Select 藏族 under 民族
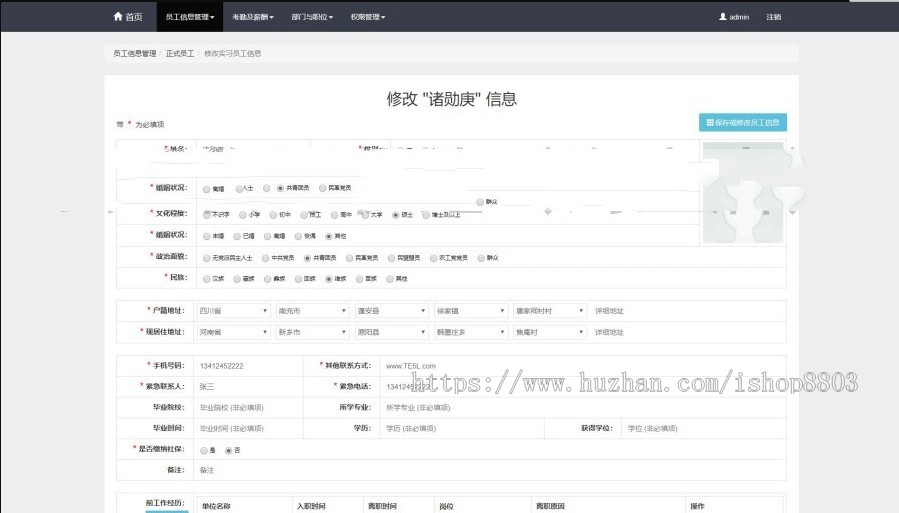Image resolution: width=899 pixels, height=513 pixels. tap(237, 279)
